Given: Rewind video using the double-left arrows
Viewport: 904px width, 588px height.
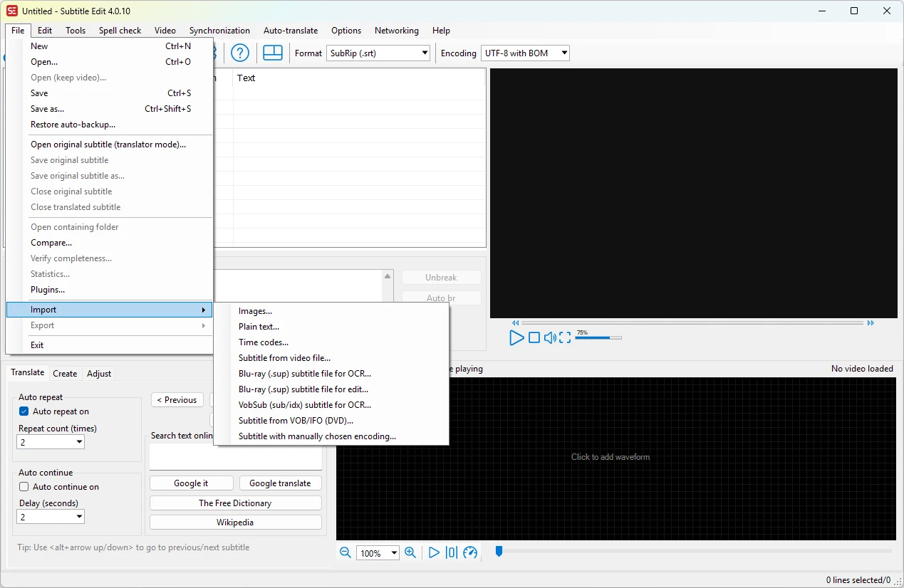Looking at the screenshot, I should (x=516, y=323).
